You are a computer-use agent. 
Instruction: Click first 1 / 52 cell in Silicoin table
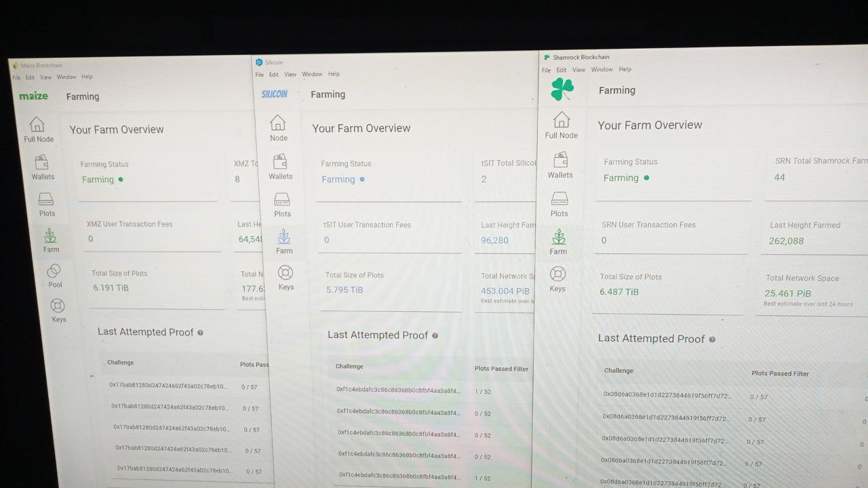(482, 391)
